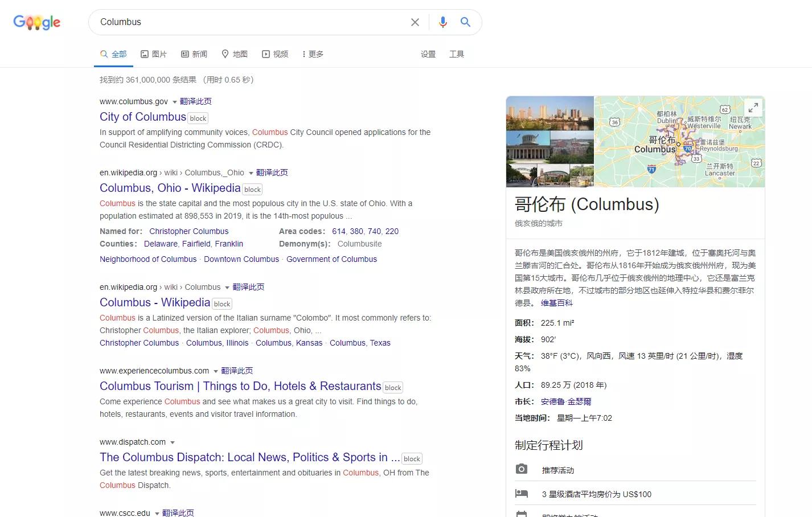Open the Columbus map thumbnail
Image resolution: width=812 pixels, height=517 pixels.
coord(679,142)
